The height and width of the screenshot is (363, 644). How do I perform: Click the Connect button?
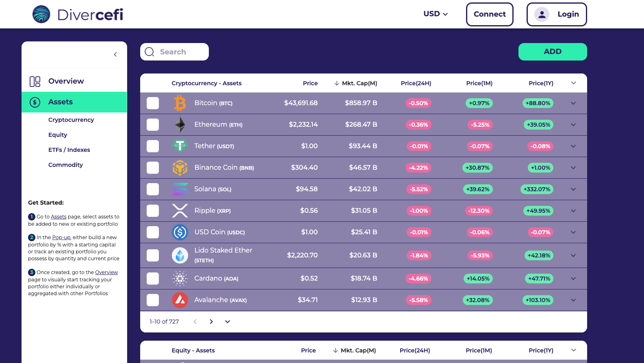pyautogui.click(x=490, y=14)
